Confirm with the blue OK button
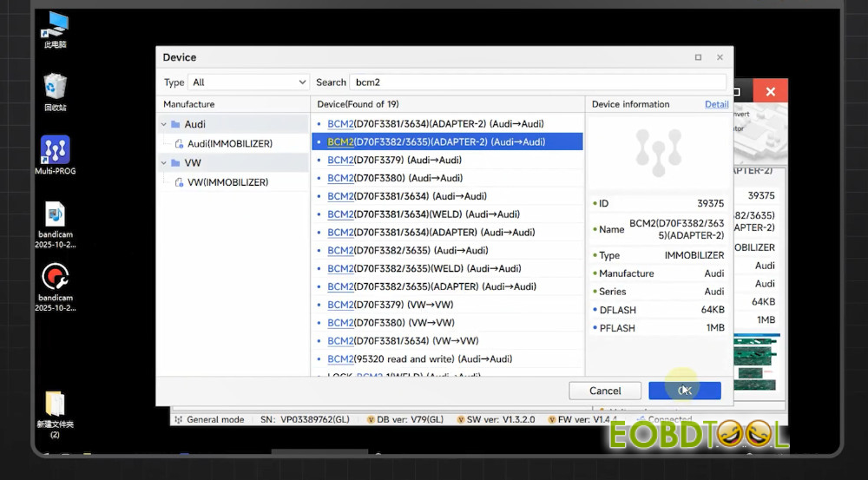The width and height of the screenshot is (868, 480). tap(684, 391)
